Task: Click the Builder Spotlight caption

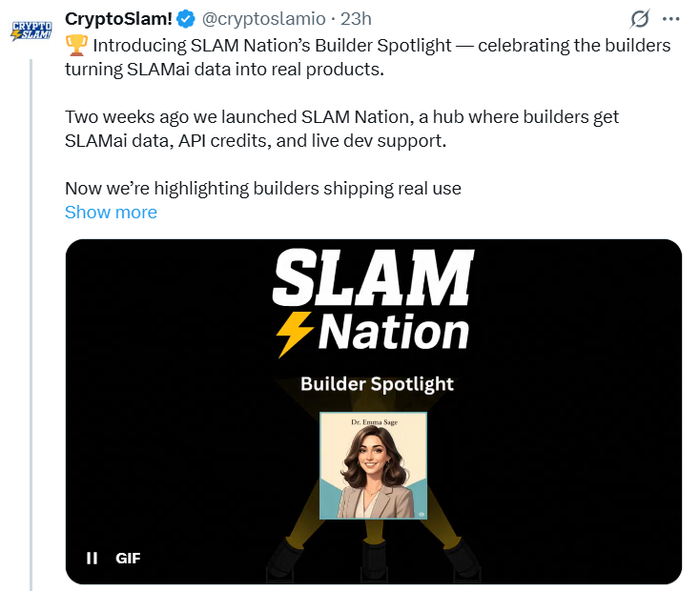Action: [377, 384]
